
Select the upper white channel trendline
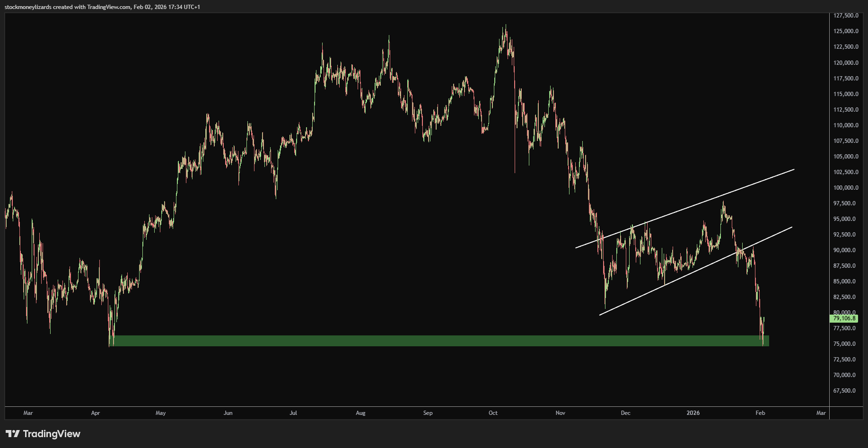tap(684, 208)
